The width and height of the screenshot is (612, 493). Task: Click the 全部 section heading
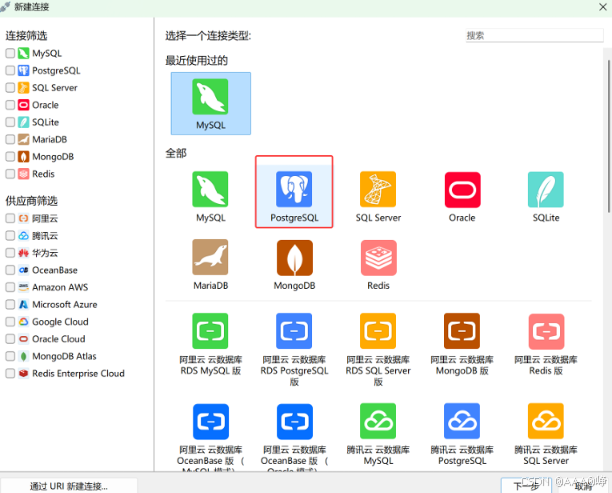pyautogui.click(x=176, y=153)
